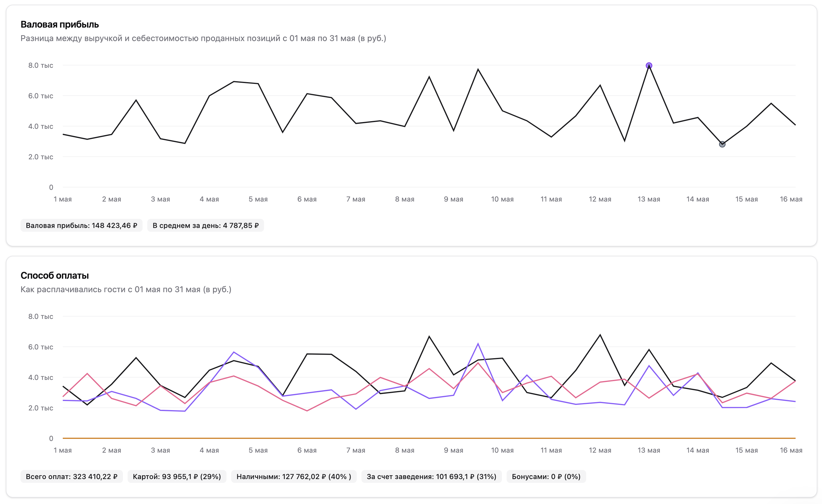Click the Валовая прибыль chart heading

(x=60, y=24)
